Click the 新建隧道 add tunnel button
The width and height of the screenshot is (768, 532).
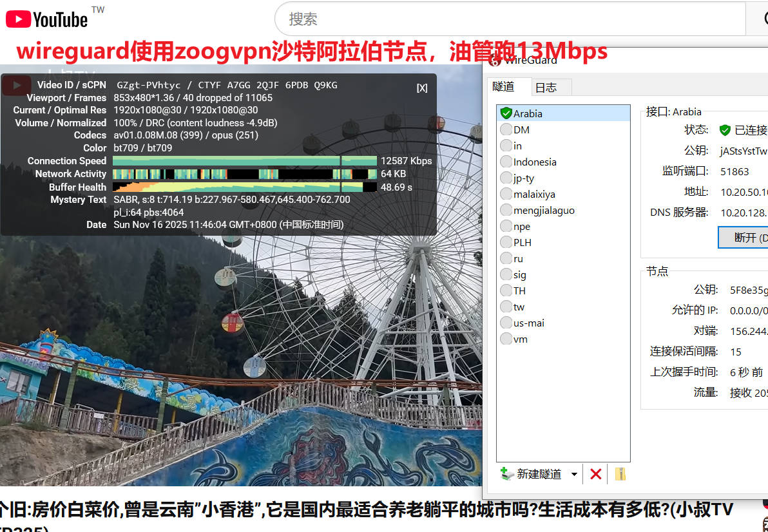(532, 474)
